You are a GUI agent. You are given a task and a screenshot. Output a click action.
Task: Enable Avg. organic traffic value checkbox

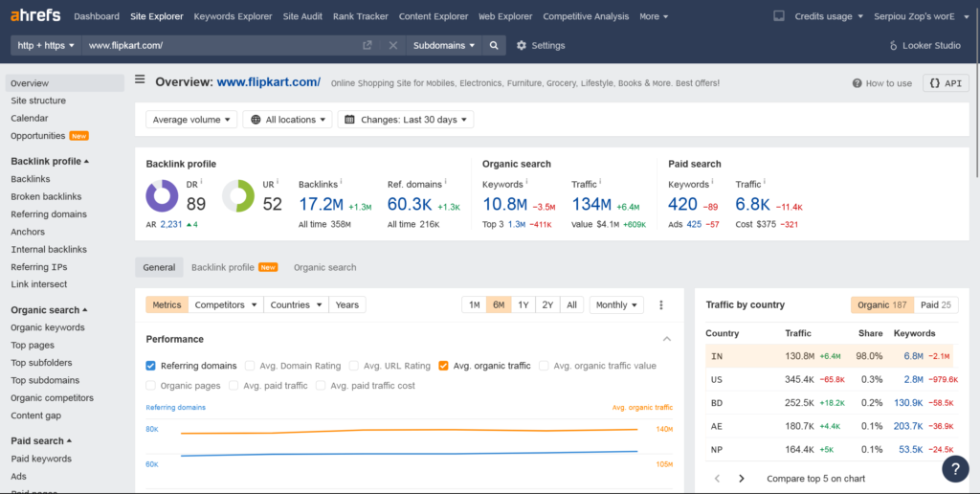pyautogui.click(x=544, y=366)
